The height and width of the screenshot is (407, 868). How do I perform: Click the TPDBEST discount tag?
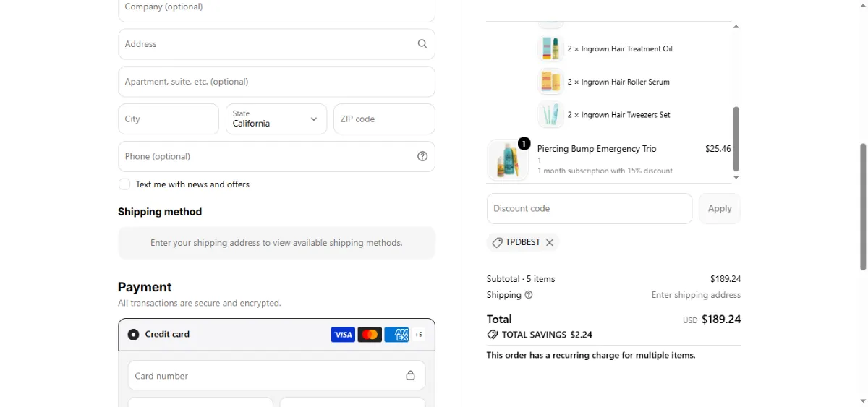(x=516, y=243)
